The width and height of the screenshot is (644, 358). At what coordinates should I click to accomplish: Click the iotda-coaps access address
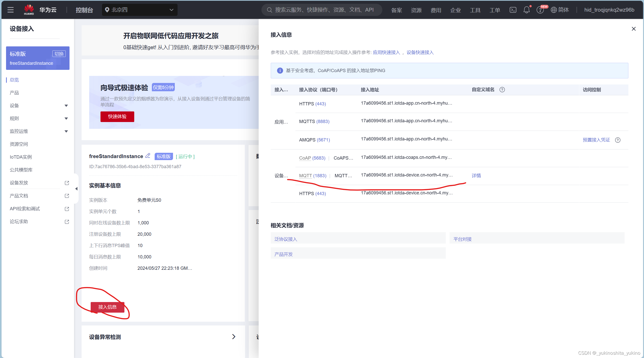point(406,157)
